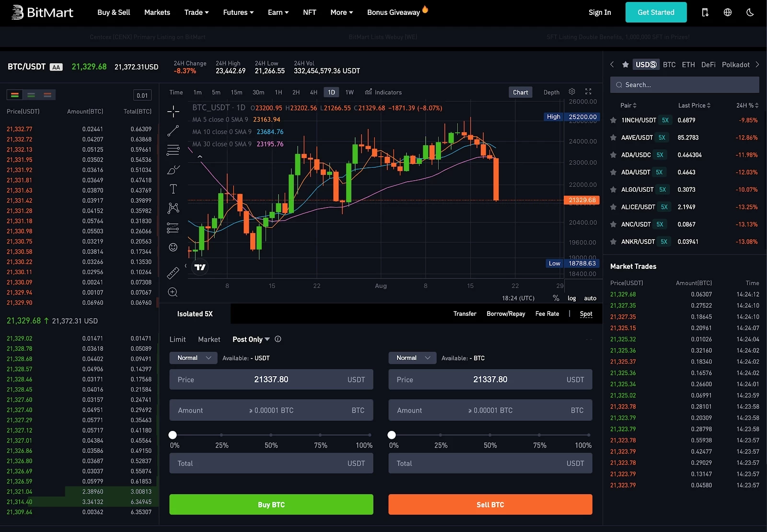Click the Get Started button
767x532 pixels.
tap(656, 12)
